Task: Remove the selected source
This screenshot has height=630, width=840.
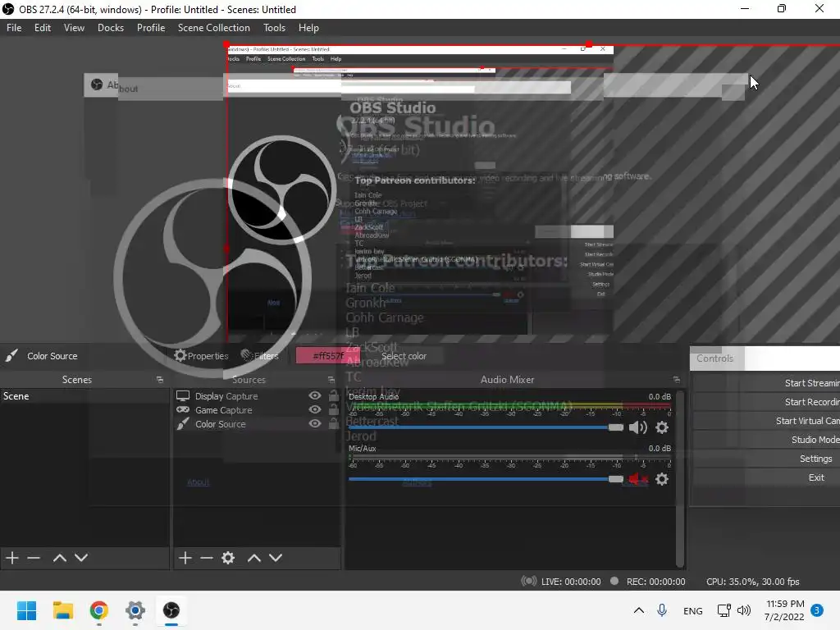Action: pyautogui.click(x=206, y=558)
